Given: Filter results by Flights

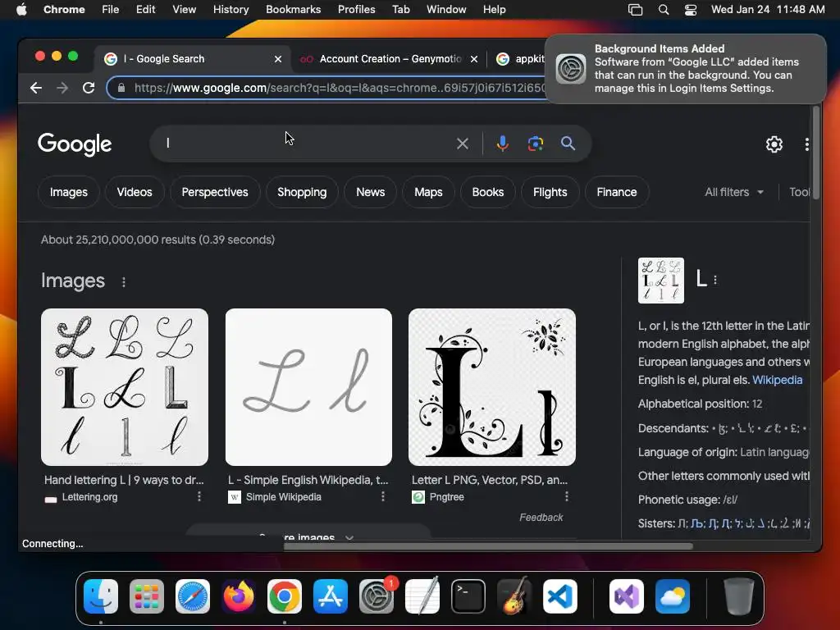Looking at the screenshot, I should [550, 192].
